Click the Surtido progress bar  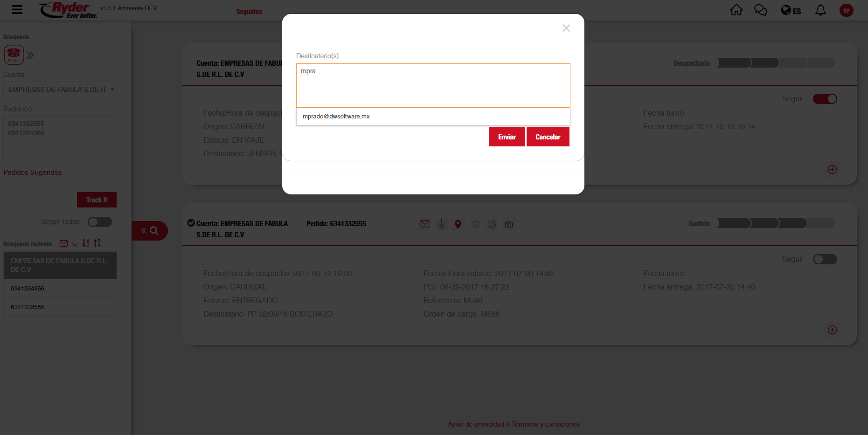pyautogui.click(x=776, y=223)
